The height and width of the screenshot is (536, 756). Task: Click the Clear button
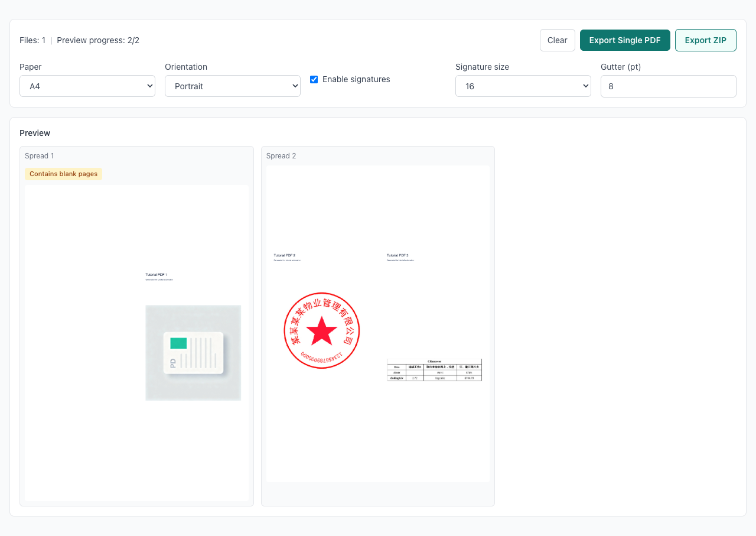[557, 40]
